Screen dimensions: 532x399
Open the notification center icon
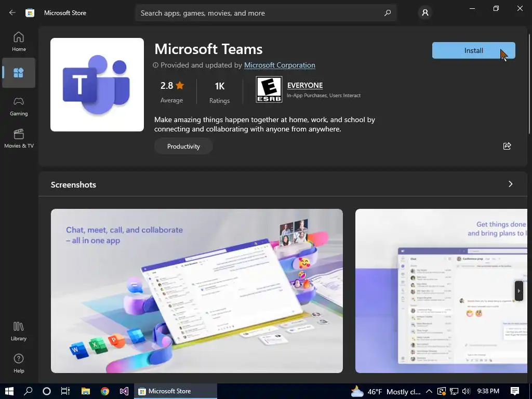pos(515,391)
